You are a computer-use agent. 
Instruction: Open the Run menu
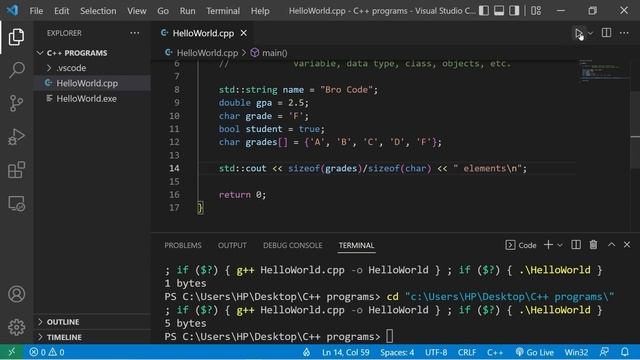[x=187, y=11]
